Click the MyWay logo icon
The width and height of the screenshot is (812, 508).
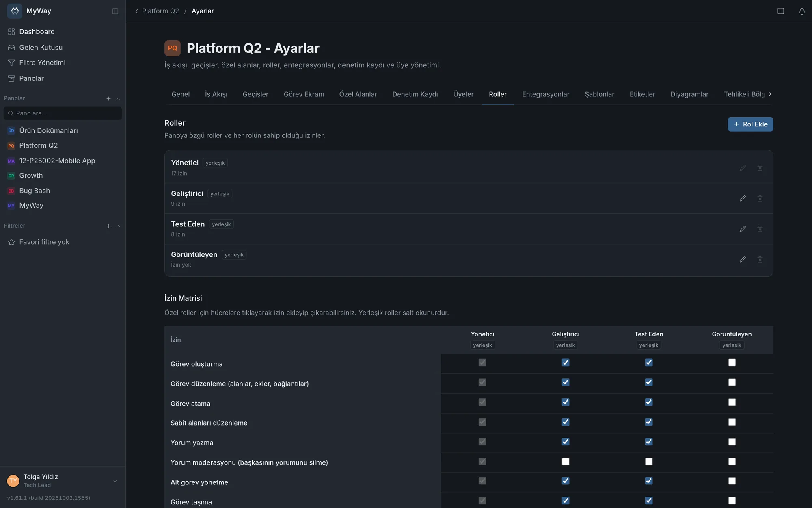[15, 11]
